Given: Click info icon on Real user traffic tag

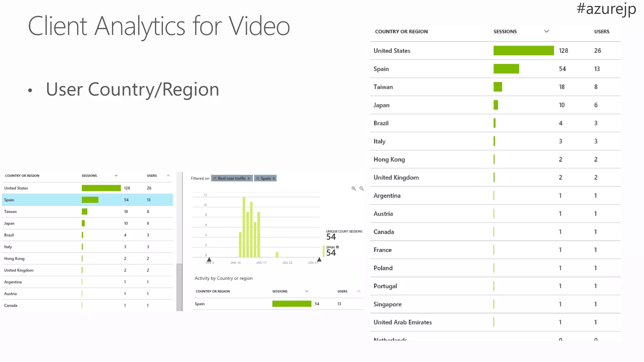Looking at the screenshot, I should [x=215, y=178].
